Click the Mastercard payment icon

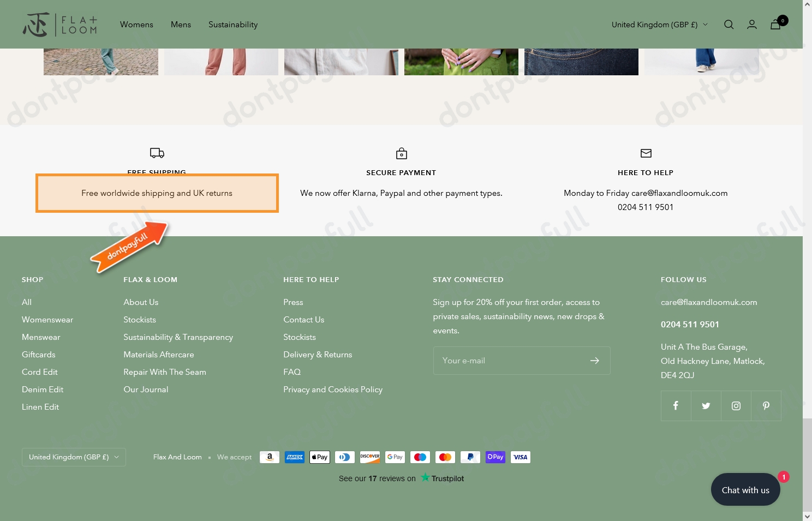(x=445, y=457)
